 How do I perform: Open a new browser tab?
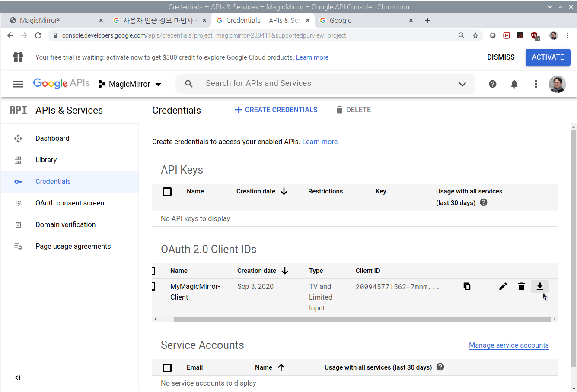coord(427,20)
